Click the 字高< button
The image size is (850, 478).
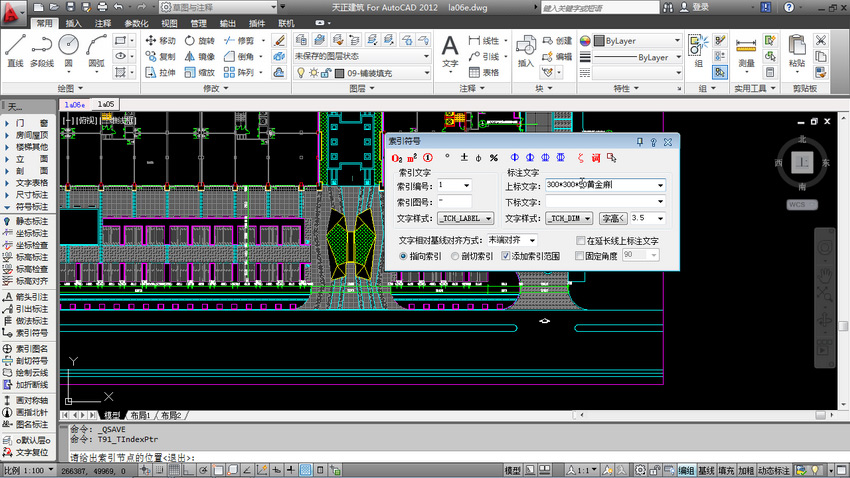point(613,218)
